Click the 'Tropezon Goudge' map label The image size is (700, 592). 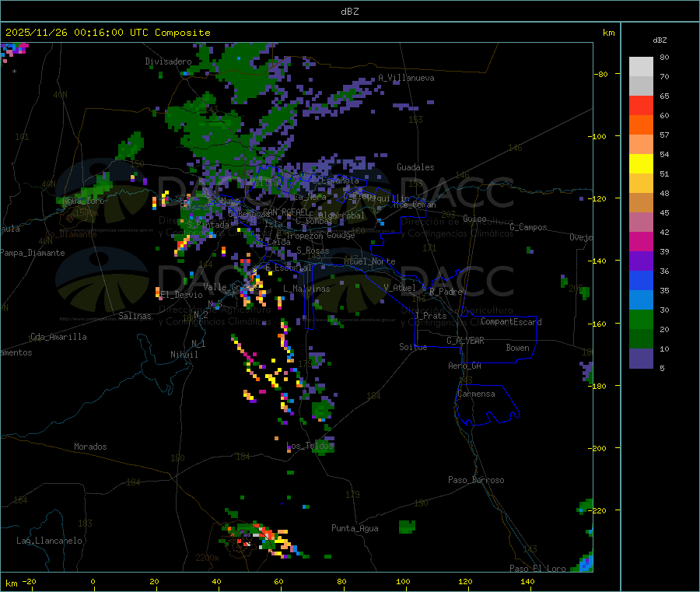tap(320, 236)
